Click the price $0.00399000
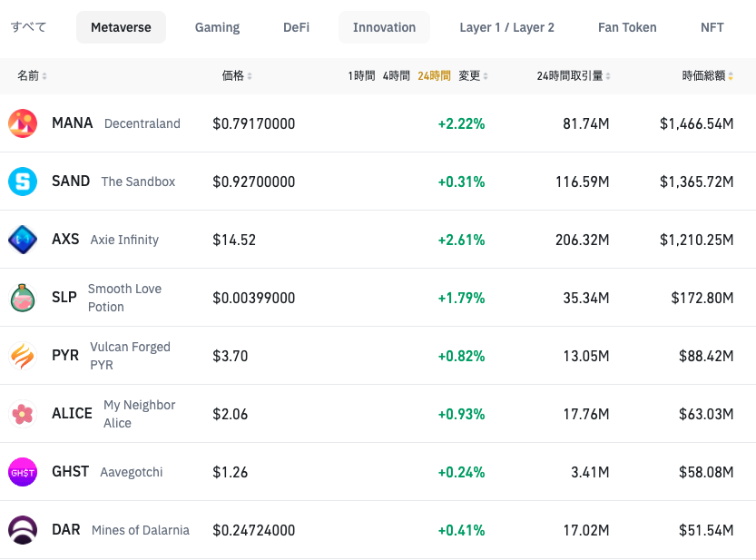 tap(253, 298)
